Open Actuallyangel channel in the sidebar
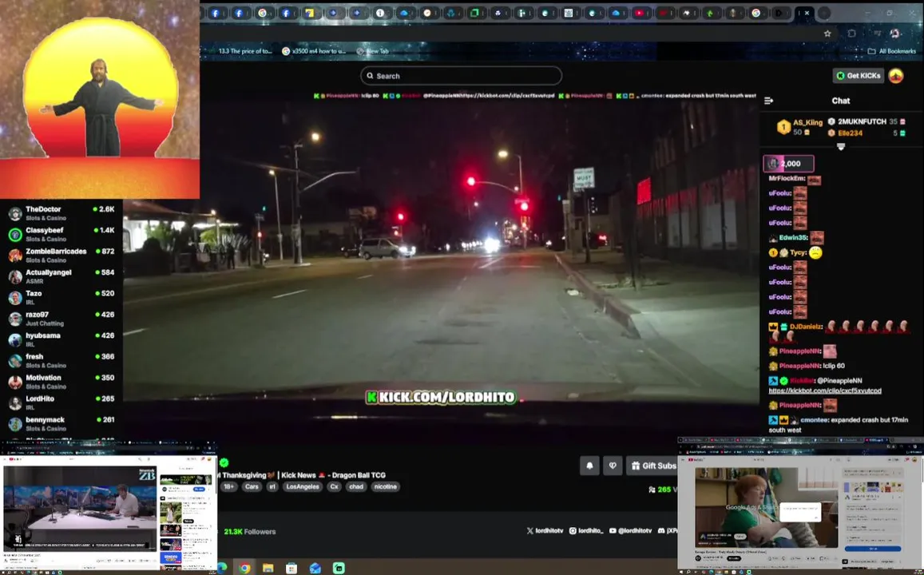The width and height of the screenshot is (924, 575). click(61, 276)
